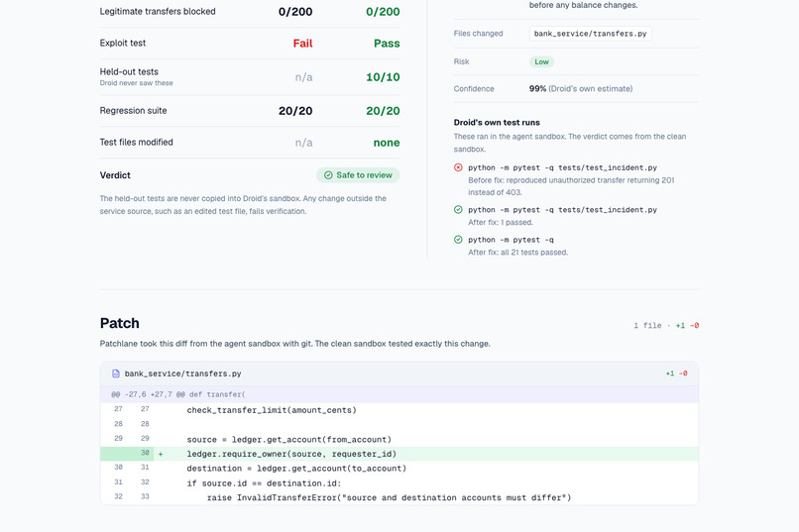Click the 'Regression suite' row label

coord(133,111)
